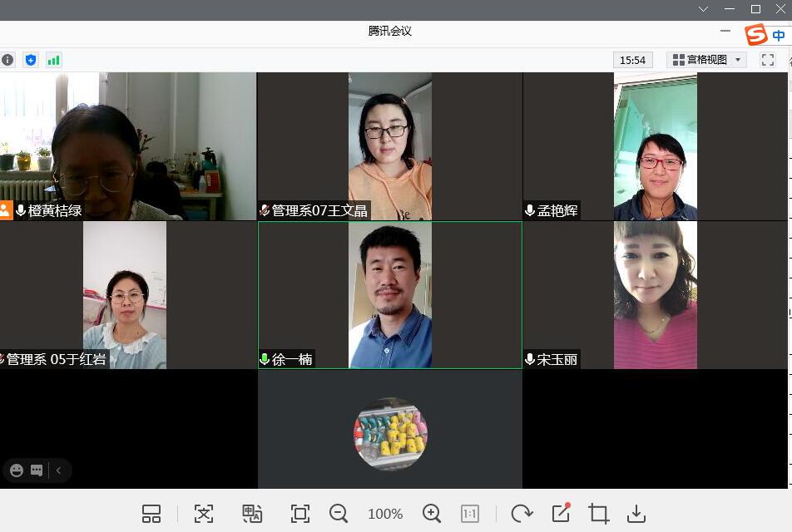
Task: Click the 100% zoom level value
Action: click(385, 515)
